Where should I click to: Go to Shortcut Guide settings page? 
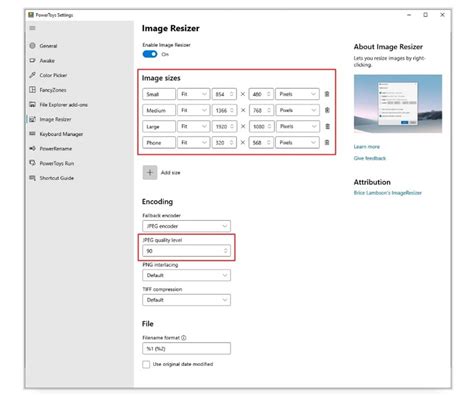click(x=57, y=178)
